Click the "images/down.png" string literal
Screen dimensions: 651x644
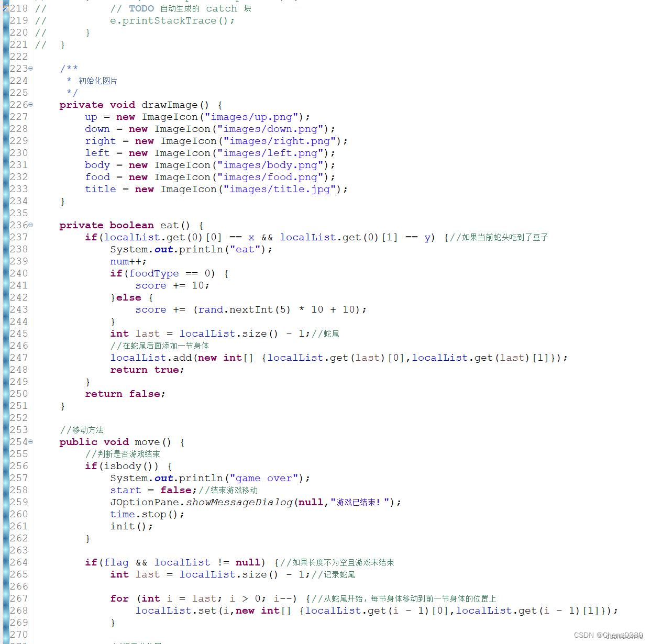point(270,129)
